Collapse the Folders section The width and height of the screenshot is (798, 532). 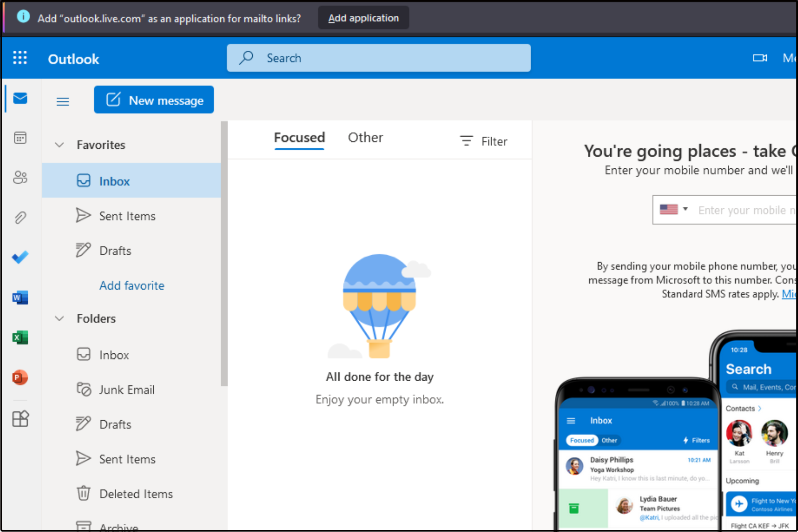pos(59,319)
